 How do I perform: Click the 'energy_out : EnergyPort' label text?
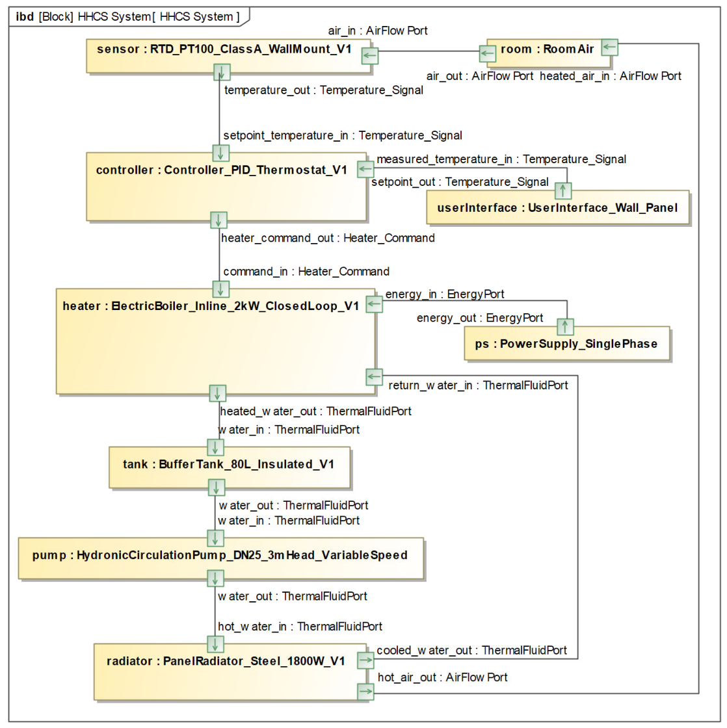[480, 318]
